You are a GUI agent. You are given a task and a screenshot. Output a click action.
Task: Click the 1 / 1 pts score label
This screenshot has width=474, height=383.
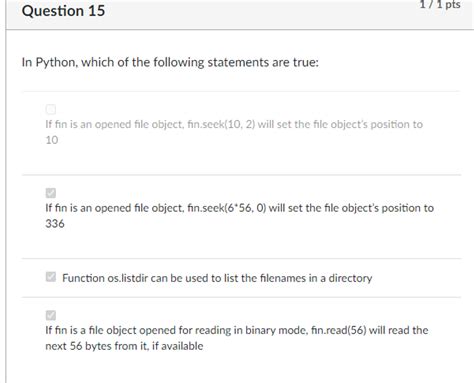(x=440, y=4)
